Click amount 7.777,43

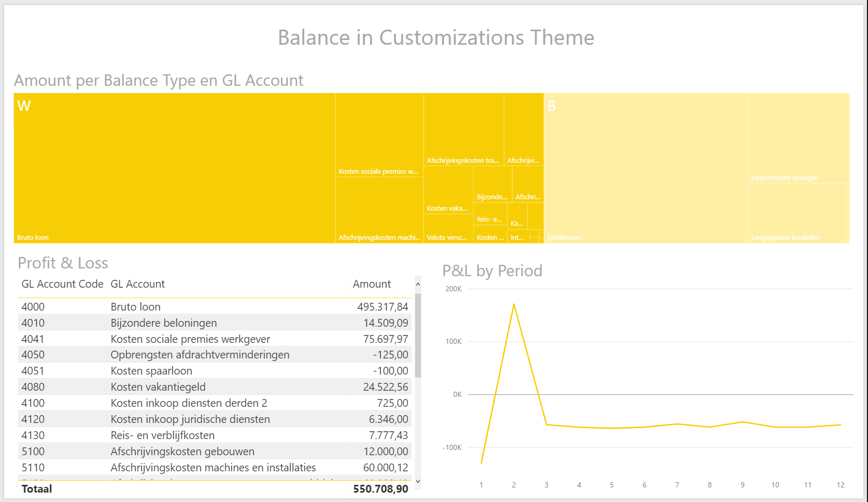click(388, 435)
